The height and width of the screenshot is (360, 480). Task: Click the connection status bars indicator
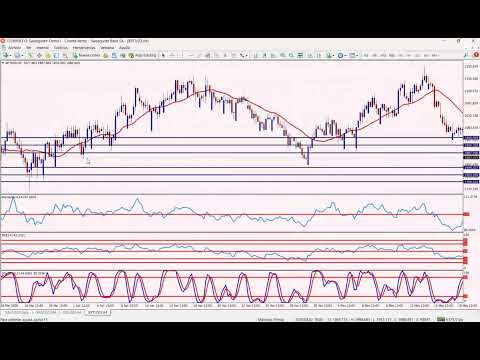[x=441, y=319]
